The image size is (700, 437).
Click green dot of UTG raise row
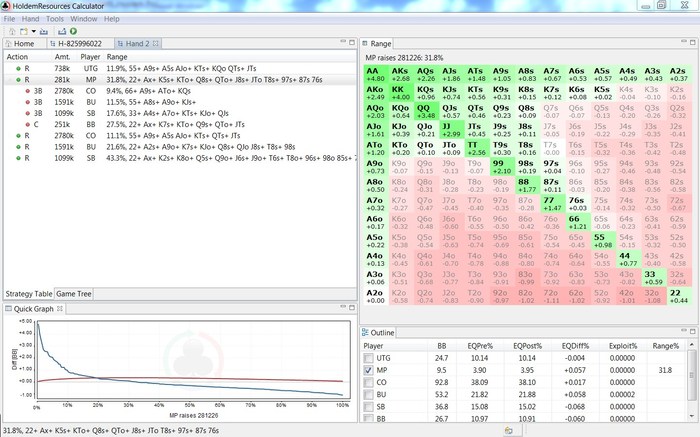pos(18,69)
